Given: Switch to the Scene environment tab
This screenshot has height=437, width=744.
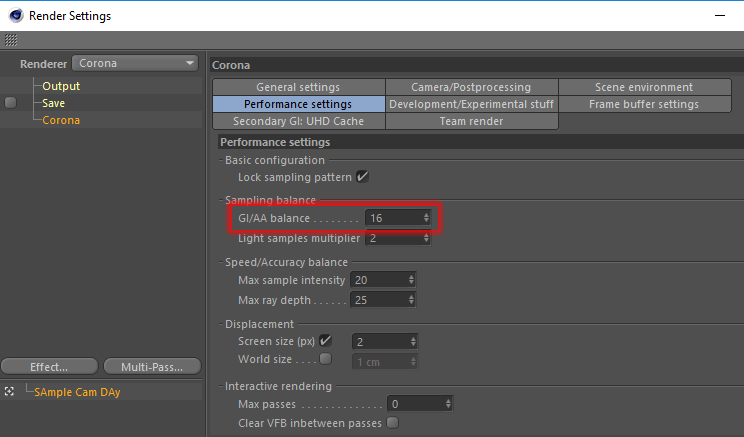Looking at the screenshot, I should click(644, 87).
